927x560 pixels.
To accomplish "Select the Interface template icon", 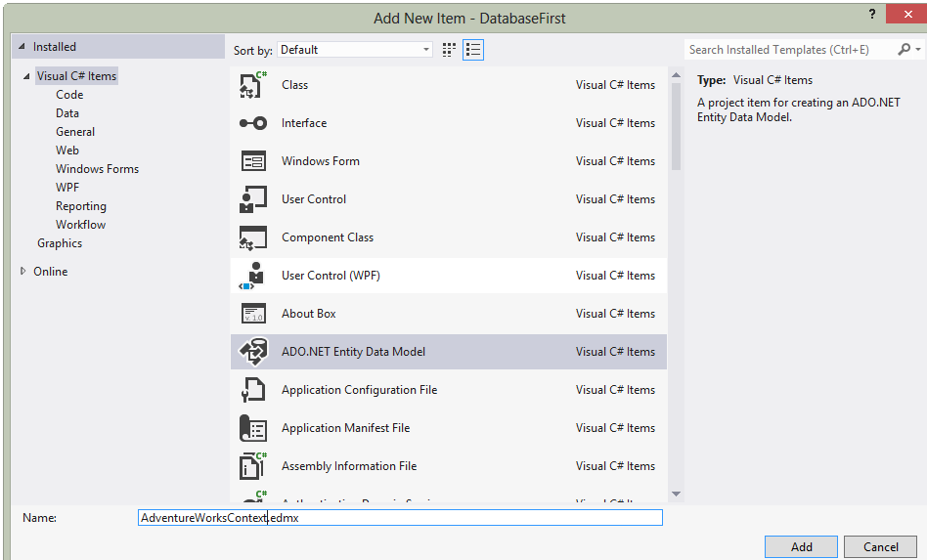I will (253, 123).
